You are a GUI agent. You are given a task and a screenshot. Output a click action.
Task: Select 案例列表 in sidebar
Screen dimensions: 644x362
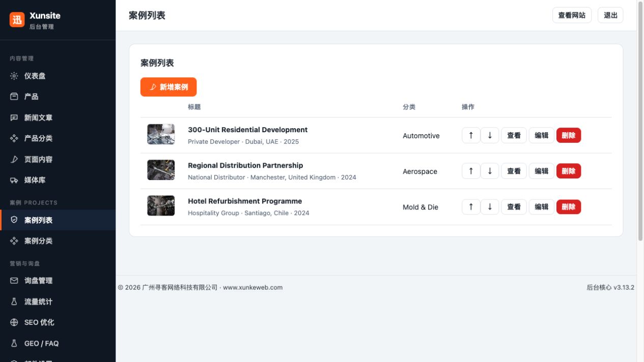click(58, 220)
